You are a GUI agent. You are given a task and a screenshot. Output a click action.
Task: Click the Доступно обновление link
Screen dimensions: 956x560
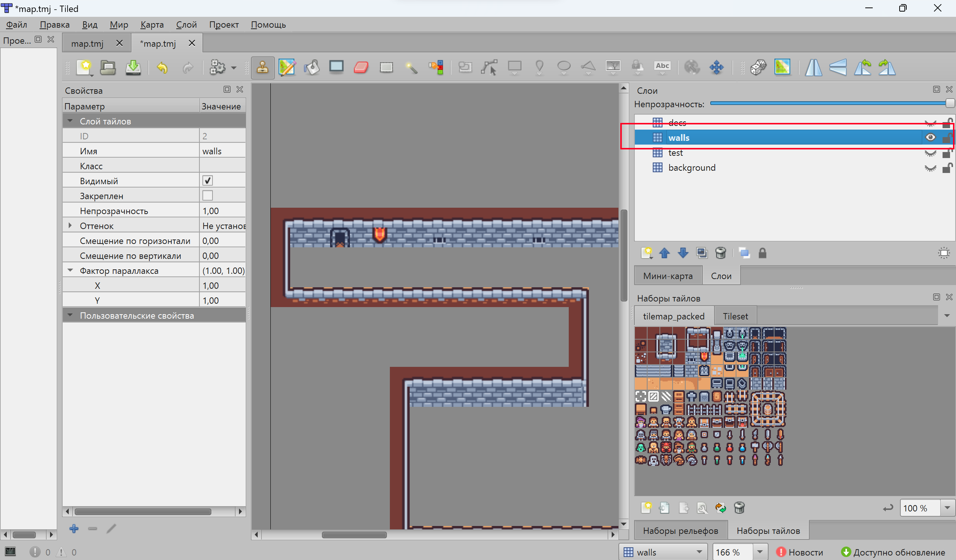(893, 552)
